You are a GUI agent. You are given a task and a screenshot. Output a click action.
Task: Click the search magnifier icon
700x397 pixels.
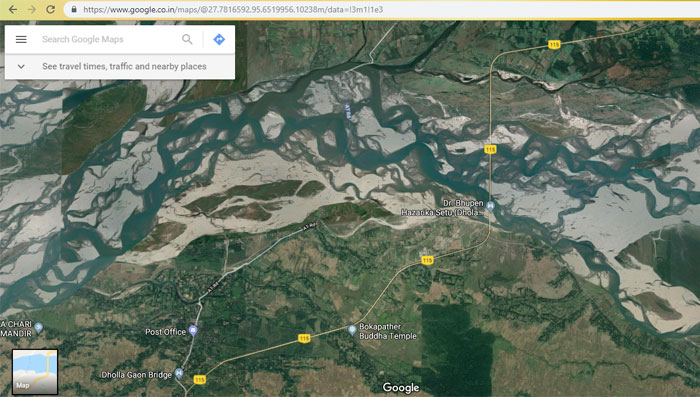[x=188, y=39]
